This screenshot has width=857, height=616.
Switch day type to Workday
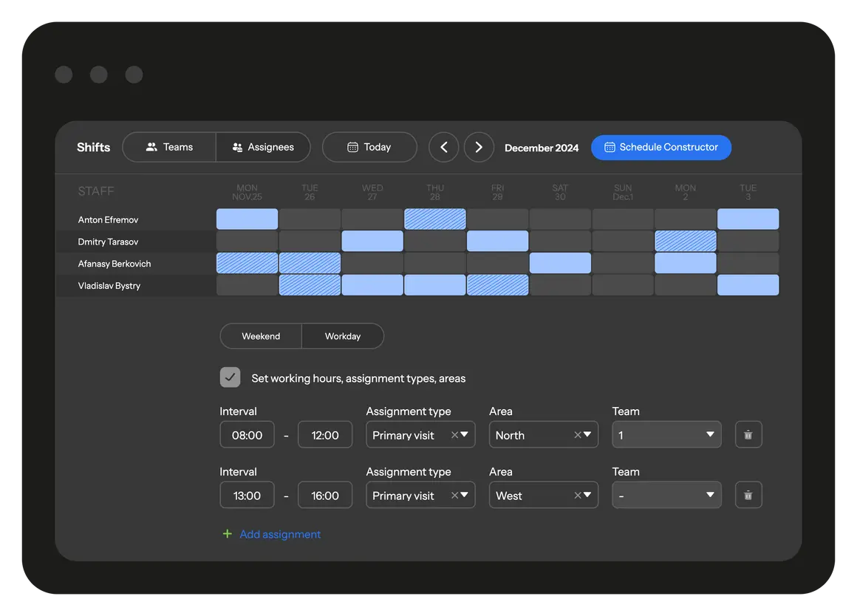click(343, 336)
